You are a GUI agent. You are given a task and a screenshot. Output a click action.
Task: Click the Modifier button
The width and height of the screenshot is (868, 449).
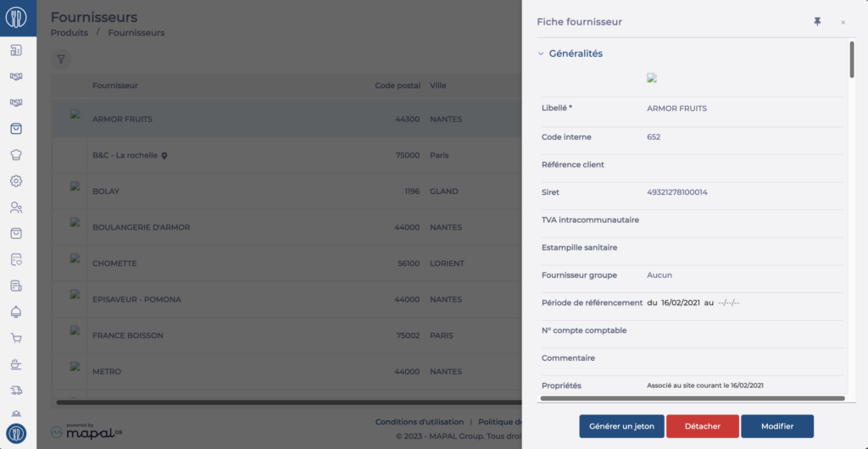[x=777, y=426]
